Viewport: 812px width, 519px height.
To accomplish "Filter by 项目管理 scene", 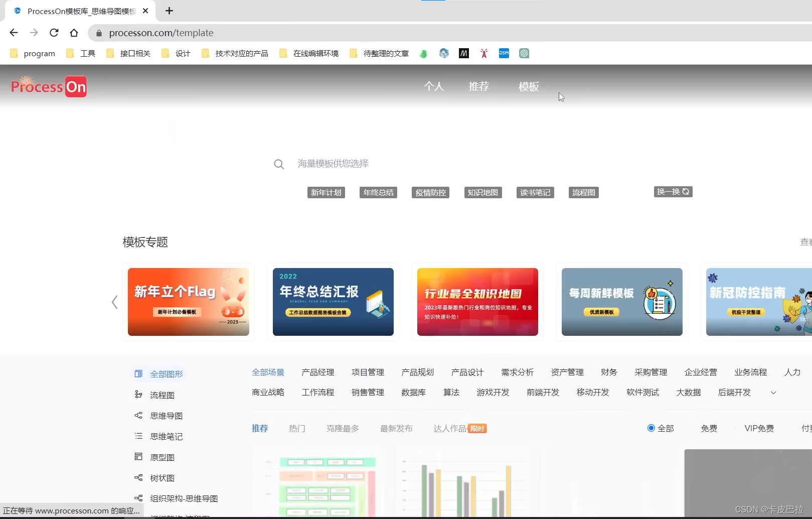I will click(x=368, y=372).
